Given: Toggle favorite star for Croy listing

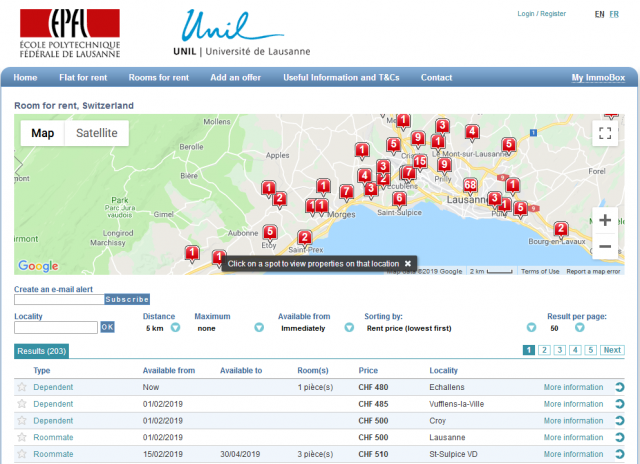Looking at the screenshot, I should (21, 421).
